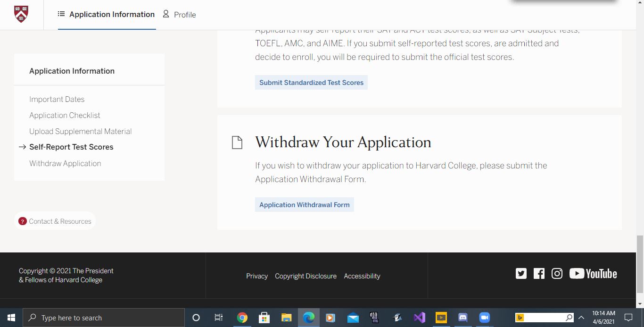Open the Mail app from taskbar
The height and width of the screenshot is (327, 644).
click(353, 318)
